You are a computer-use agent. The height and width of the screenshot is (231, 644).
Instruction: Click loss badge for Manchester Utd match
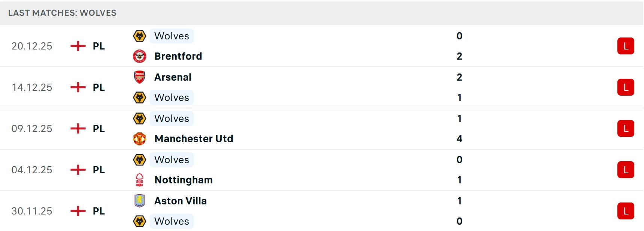click(625, 129)
